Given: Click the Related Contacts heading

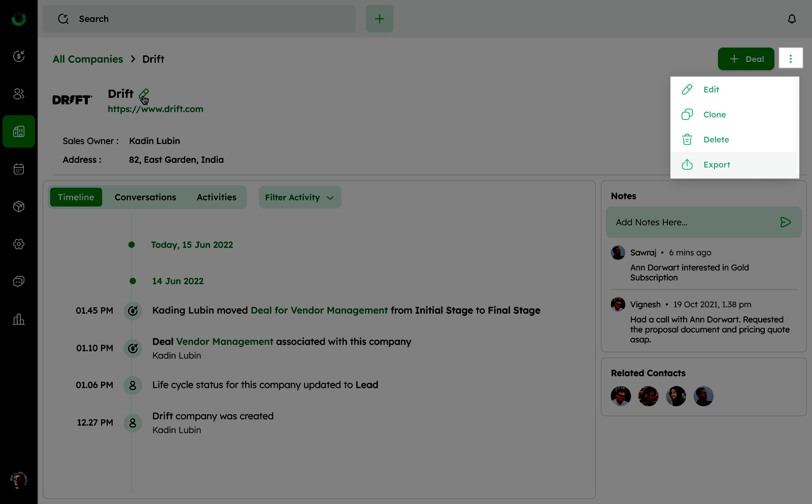Looking at the screenshot, I should pyautogui.click(x=648, y=373).
